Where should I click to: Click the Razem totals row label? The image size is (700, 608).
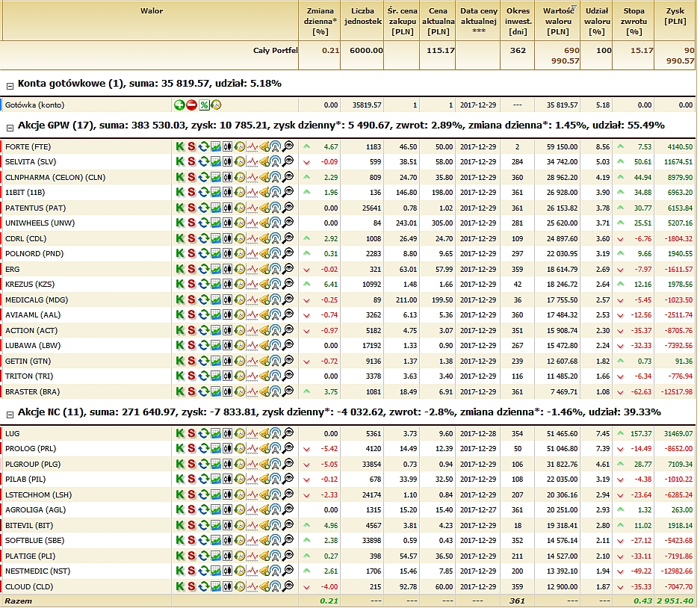click(x=19, y=601)
